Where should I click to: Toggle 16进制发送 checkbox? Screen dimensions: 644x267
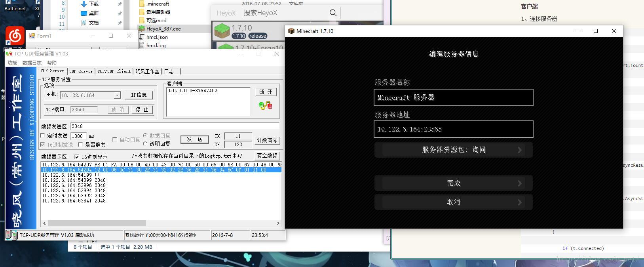click(x=43, y=145)
